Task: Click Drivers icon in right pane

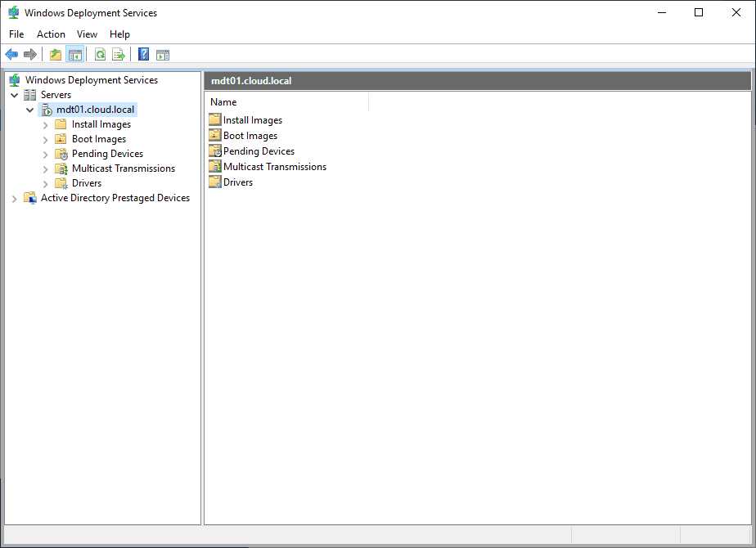Action: click(215, 182)
